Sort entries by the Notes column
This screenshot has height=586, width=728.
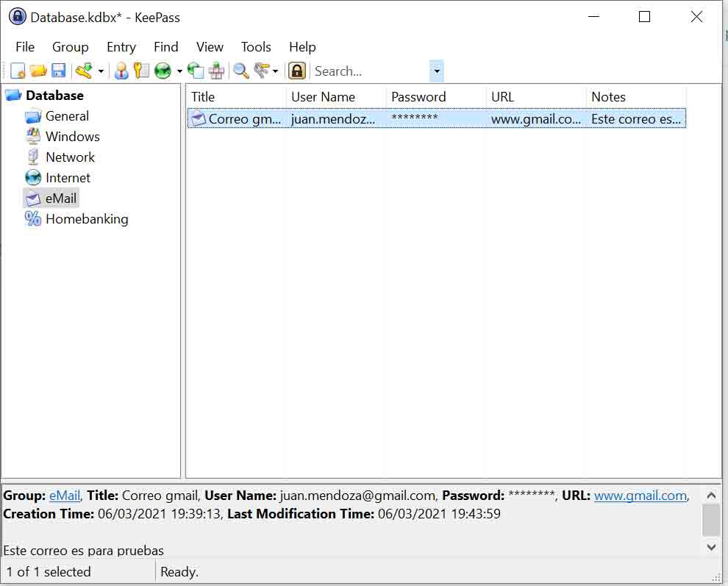pos(637,96)
